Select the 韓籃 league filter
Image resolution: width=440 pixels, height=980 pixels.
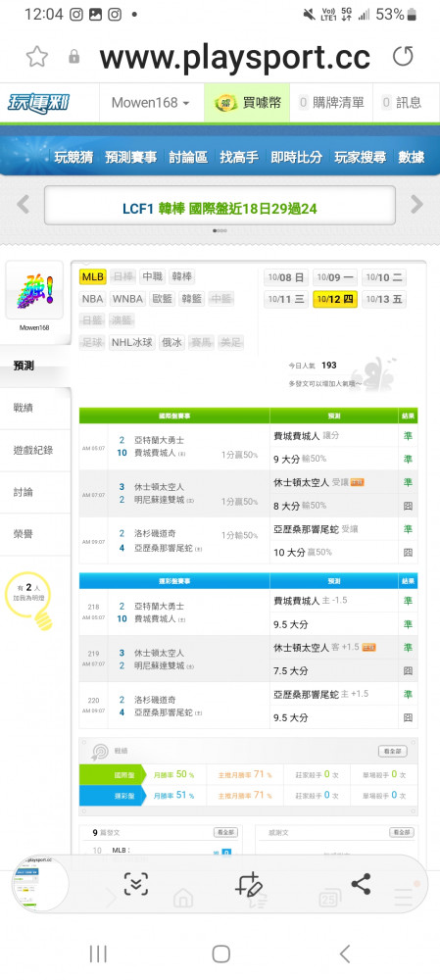click(x=192, y=299)
